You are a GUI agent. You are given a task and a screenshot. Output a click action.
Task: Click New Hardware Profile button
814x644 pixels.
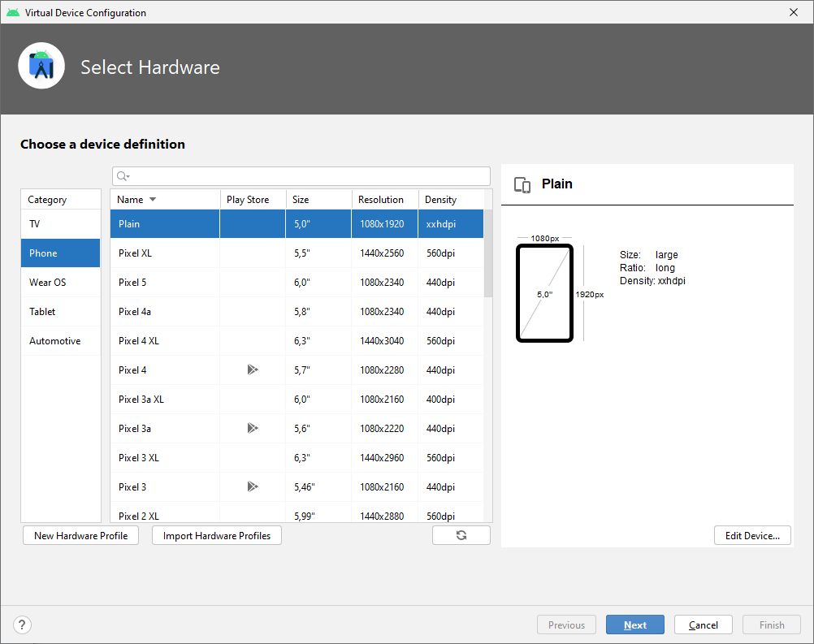81,535
